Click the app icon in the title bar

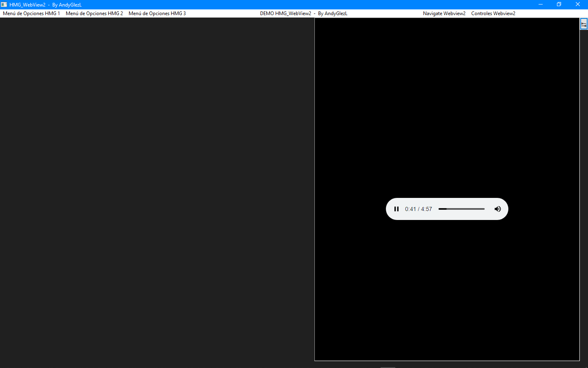coord(4,4)
